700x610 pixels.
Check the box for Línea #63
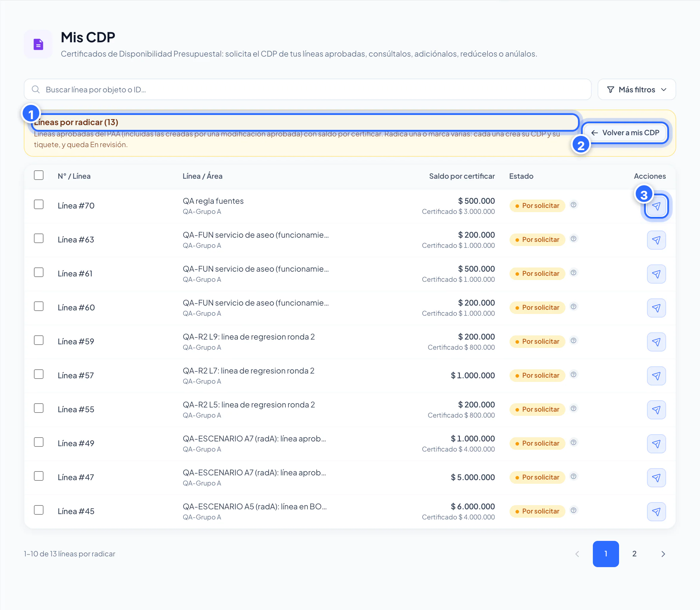[x=39, y=238]
